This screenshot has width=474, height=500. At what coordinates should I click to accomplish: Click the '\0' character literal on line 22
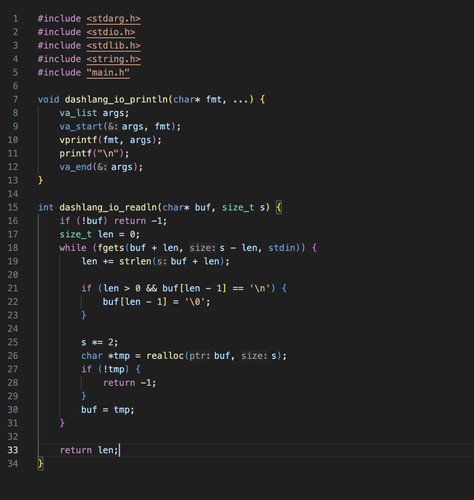click(195, 302)
